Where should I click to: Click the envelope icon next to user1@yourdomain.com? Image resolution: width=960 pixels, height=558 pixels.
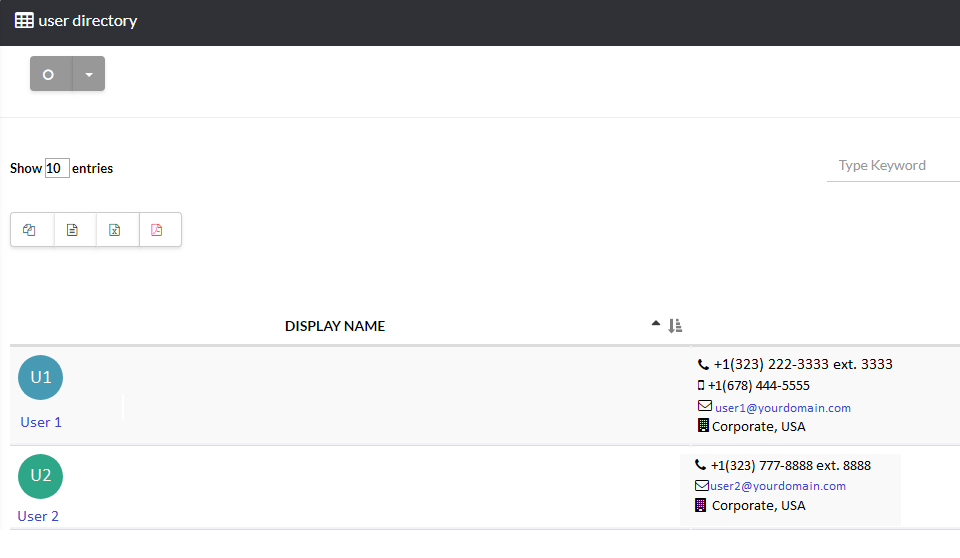704,407
